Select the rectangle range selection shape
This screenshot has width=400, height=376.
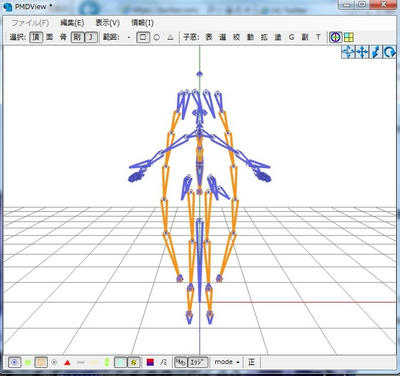click(143, 37)
